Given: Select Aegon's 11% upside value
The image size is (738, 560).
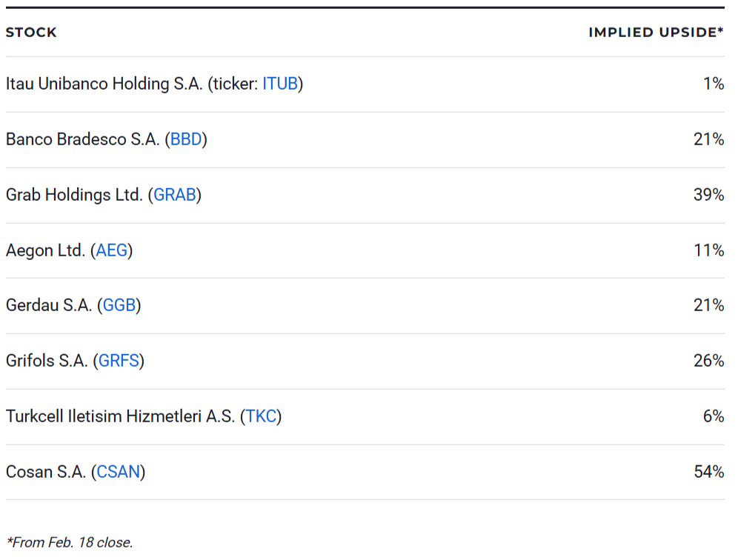Looking at the screenshot, I should coord(708,250).
